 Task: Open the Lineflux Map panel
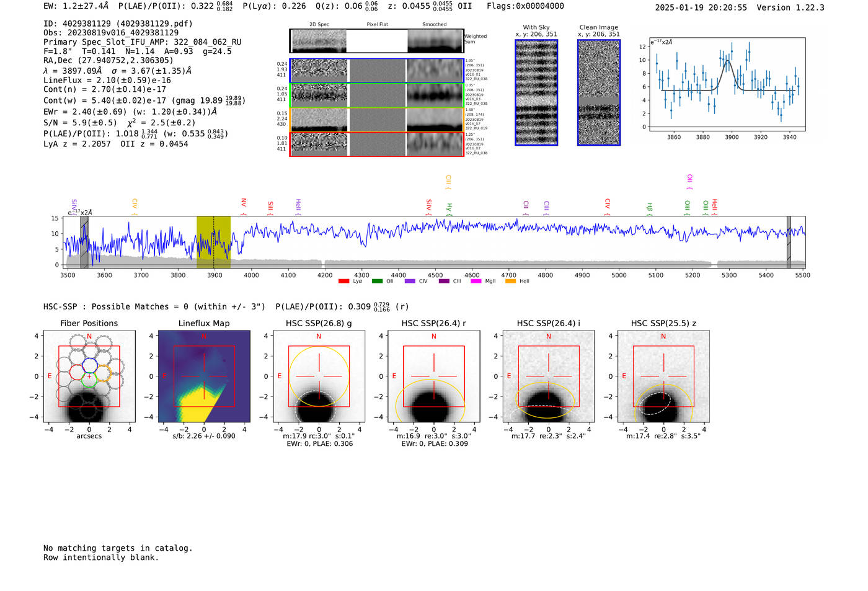click(x=204, y=376)
